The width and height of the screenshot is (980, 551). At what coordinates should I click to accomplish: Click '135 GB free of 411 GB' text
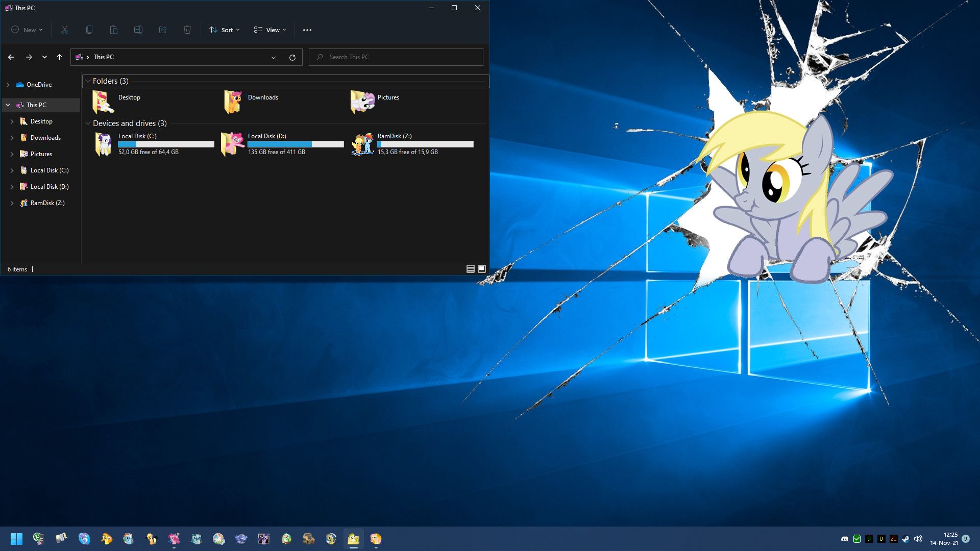277,152
